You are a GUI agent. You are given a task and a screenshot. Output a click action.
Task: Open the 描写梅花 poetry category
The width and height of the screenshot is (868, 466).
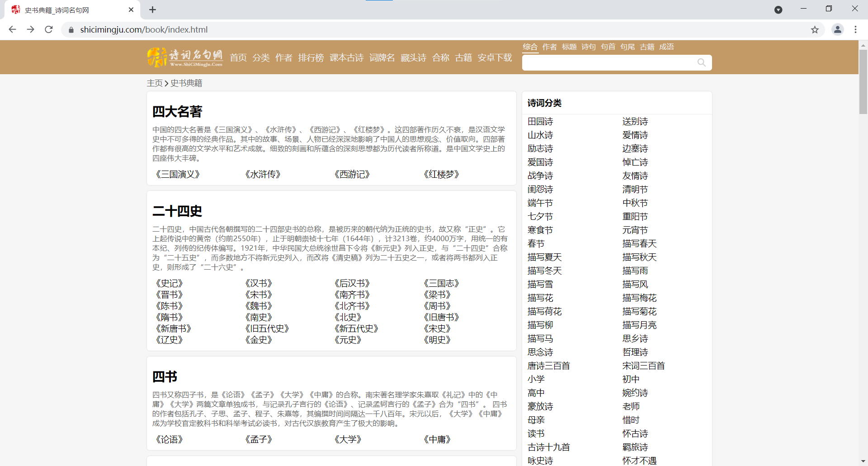(639, 298)
